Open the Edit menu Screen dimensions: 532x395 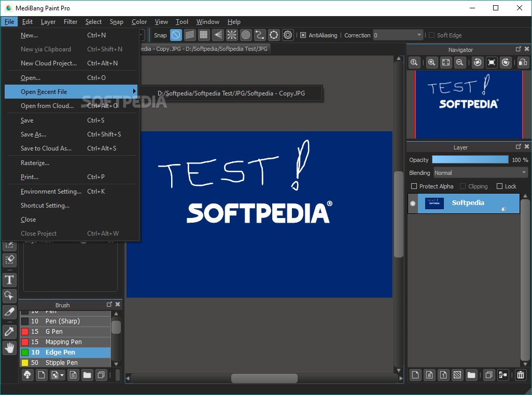pos(27,22)
